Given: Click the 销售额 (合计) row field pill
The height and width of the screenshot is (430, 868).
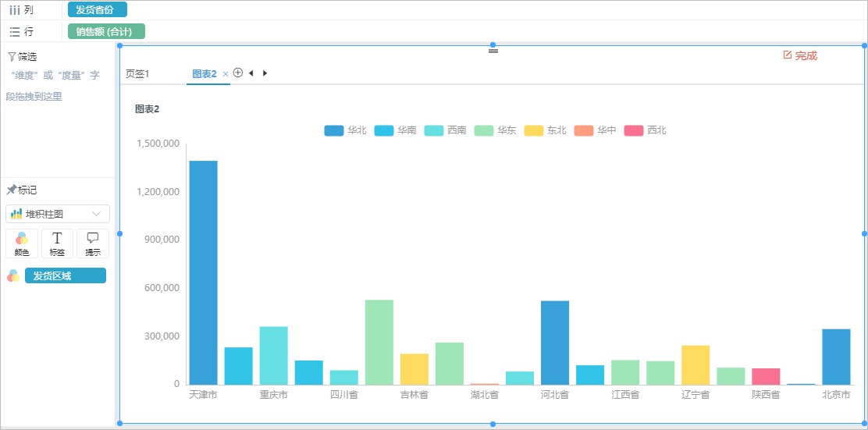Looking at the screenshot, I should [106, 31].
